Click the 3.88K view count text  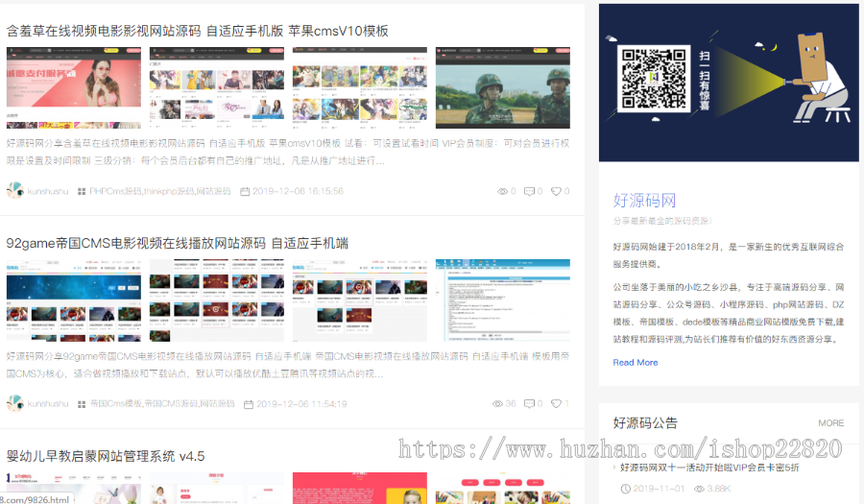[x=718, y=489]
